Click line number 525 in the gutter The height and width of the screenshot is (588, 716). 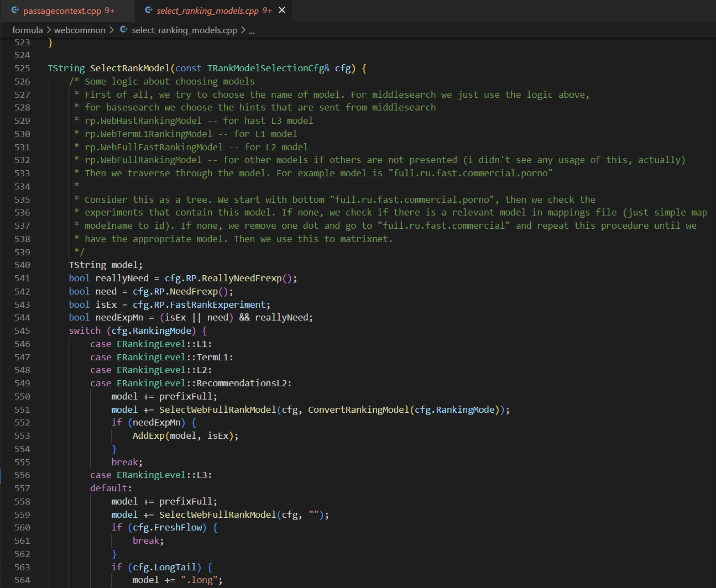point(22,67)
